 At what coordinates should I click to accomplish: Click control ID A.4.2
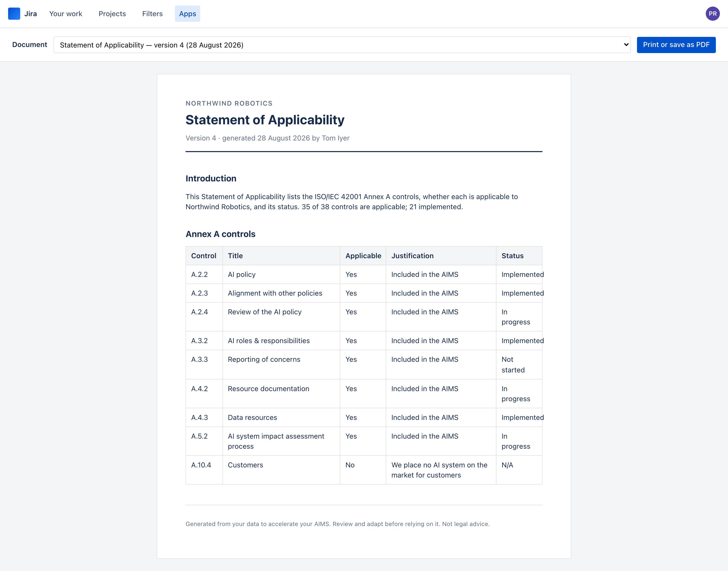coord(199,389)
